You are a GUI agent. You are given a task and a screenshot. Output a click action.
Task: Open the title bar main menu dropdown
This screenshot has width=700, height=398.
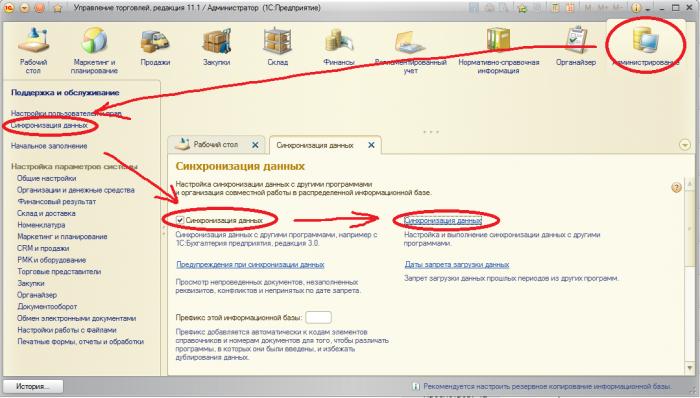(x=25, y=8)
